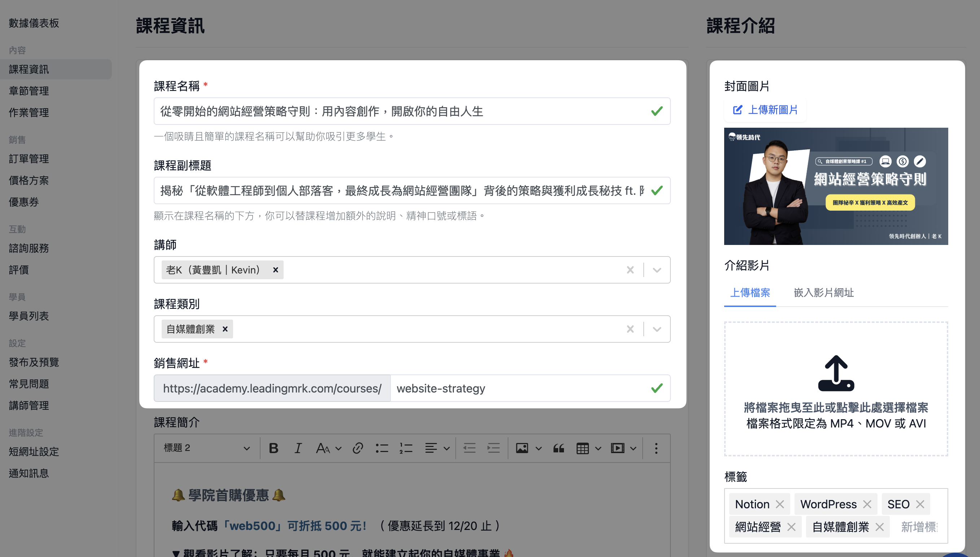
Task: Open 章節管理 in the sidebar
Action: click(29, 91)
